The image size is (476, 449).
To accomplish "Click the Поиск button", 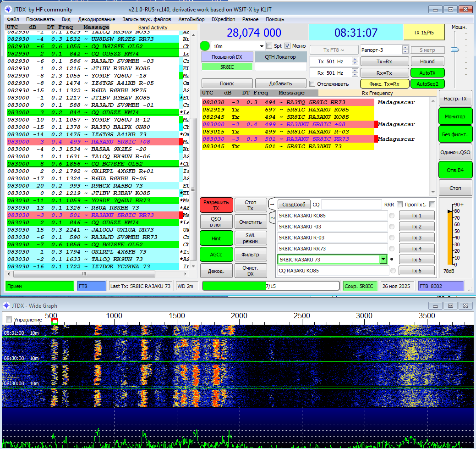I will (x=227, y=83).
